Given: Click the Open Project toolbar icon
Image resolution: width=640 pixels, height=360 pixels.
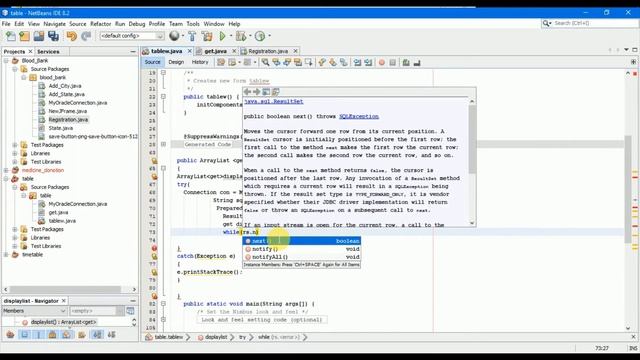Looking at the screenshot, I should 39,36.
